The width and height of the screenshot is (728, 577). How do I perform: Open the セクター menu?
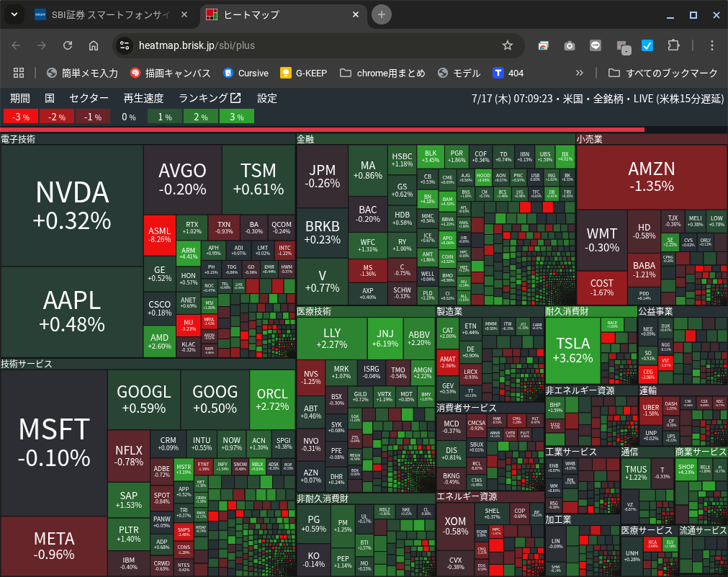point(89,98)
